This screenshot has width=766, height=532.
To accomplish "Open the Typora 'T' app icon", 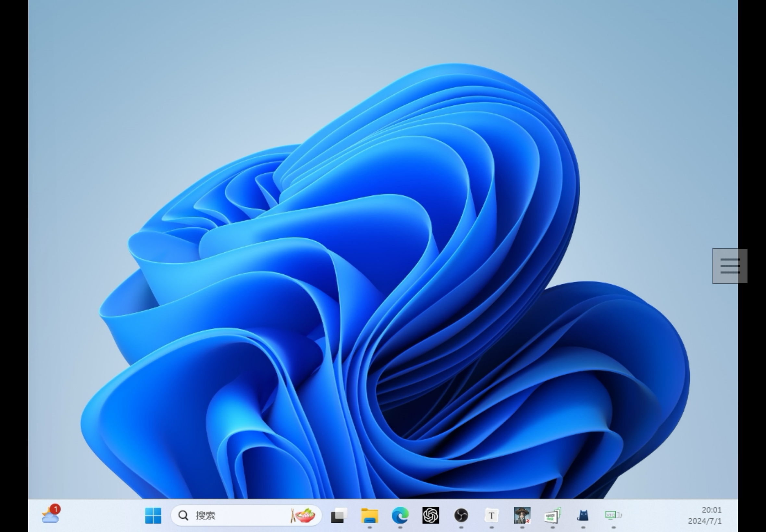I will (x=491, y=516).
